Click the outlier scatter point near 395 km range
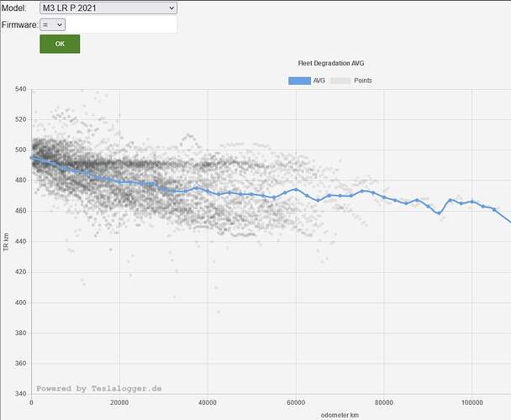Viewport: 511px width, 420px height. [219, 312]
